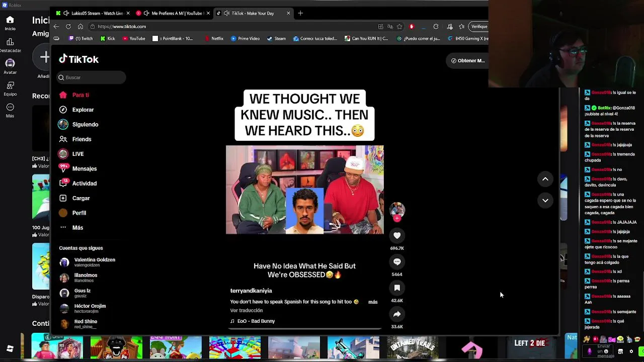Click the Obtener app button
The height and width of the screenshot is (362, 644).
click(x=468, y=60)
